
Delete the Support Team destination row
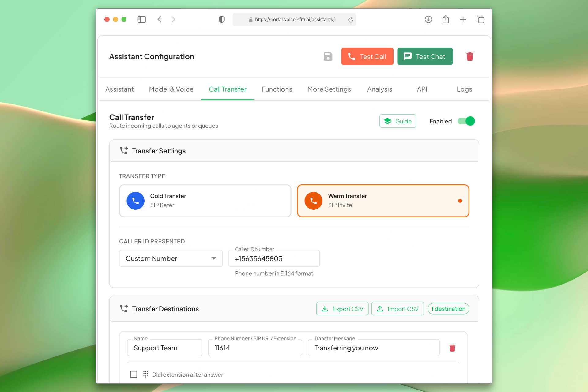(452, 348)
